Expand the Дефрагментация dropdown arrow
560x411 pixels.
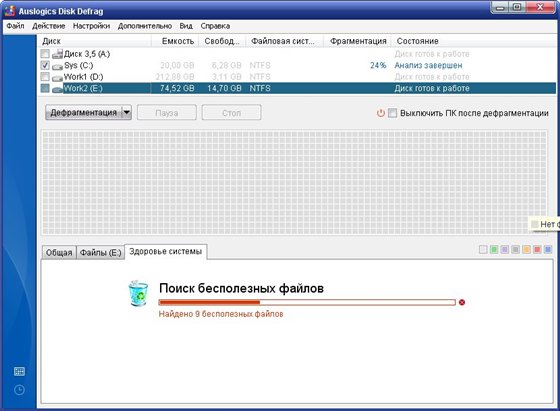tap(126, 113)
